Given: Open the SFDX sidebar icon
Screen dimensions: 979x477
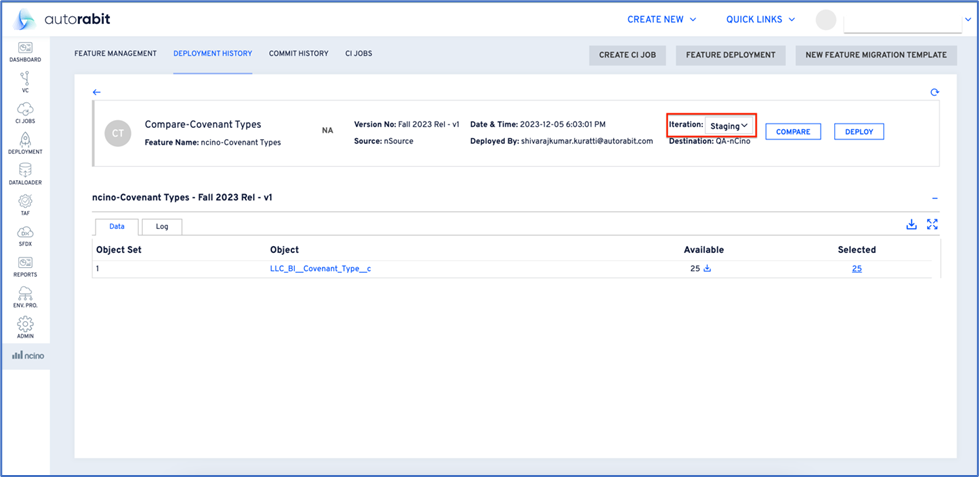Looking at the screenshot, I should (x=25, y=236).
